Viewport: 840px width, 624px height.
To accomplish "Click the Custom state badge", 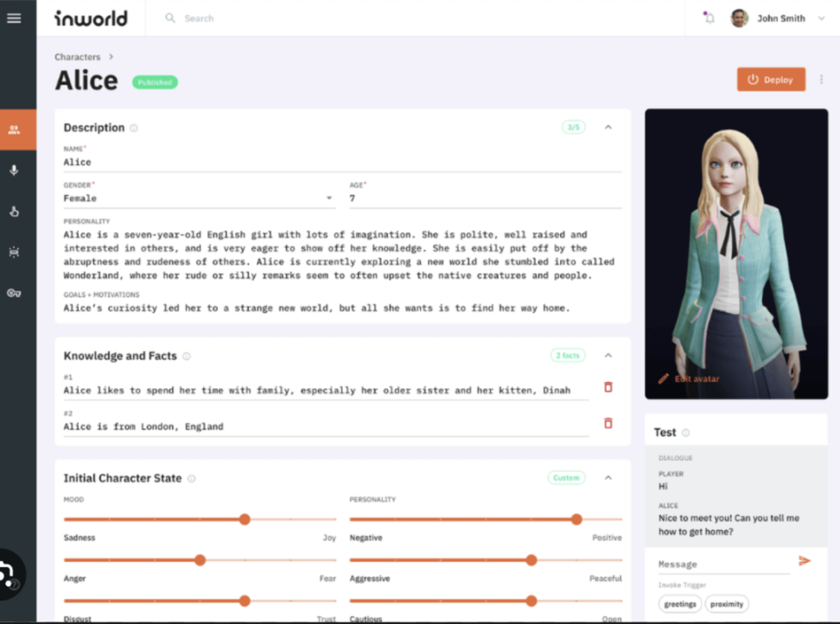I will click(x=566, y=478).
